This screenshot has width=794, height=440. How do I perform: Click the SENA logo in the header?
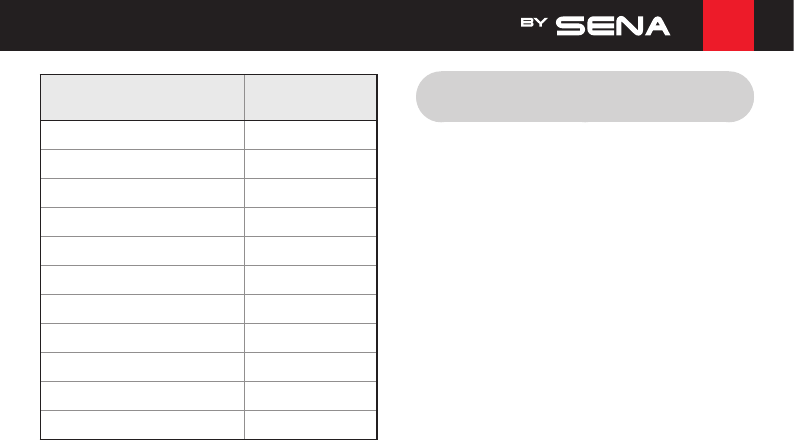tap(613, 26)
